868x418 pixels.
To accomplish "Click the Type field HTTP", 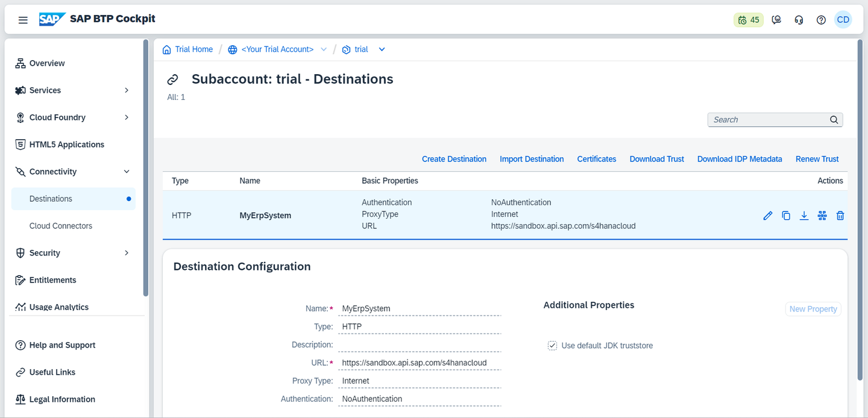I will coord(420,326).
